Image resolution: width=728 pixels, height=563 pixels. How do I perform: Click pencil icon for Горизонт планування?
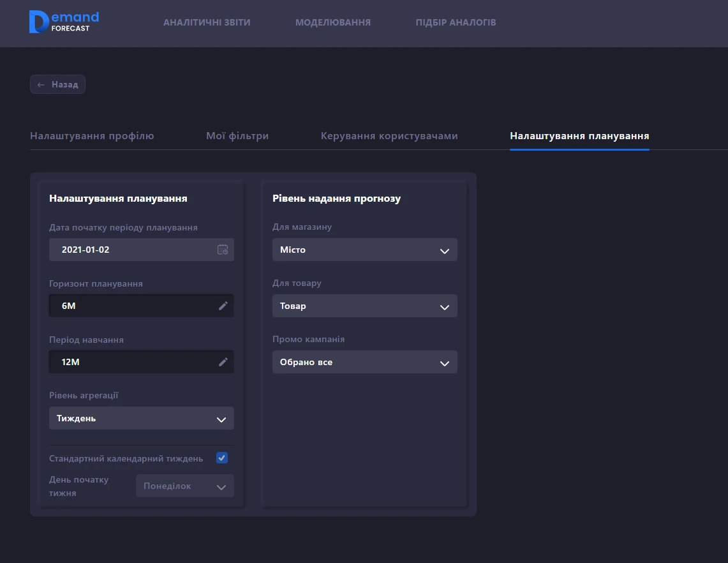pyautogui.click(x=223, y=306)
